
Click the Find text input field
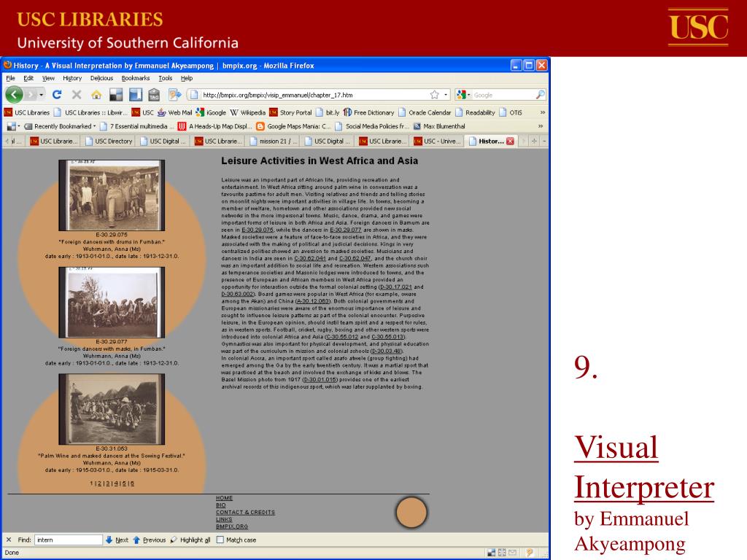tap(68, 540)
